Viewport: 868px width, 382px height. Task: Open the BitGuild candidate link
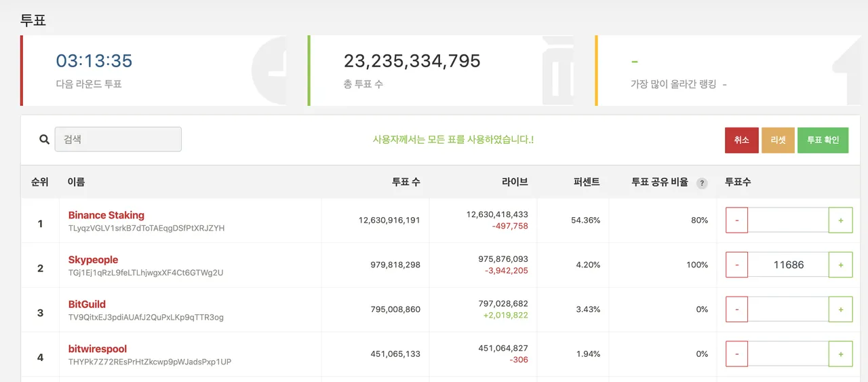click(x=87, y=305)
